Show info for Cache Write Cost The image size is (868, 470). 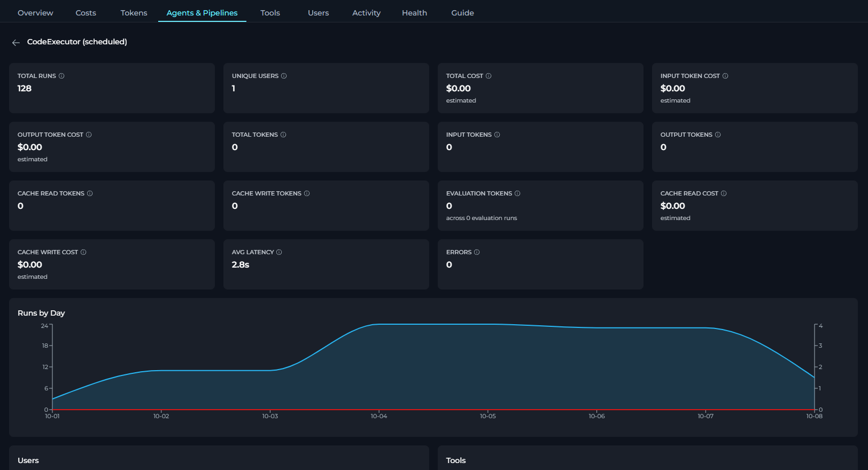point(83,252)
